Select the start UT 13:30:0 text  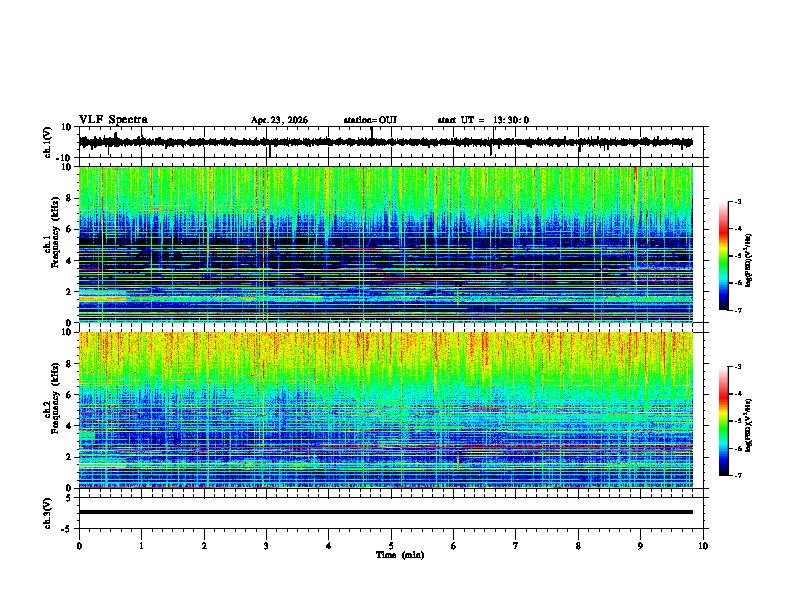coord(483,120)
